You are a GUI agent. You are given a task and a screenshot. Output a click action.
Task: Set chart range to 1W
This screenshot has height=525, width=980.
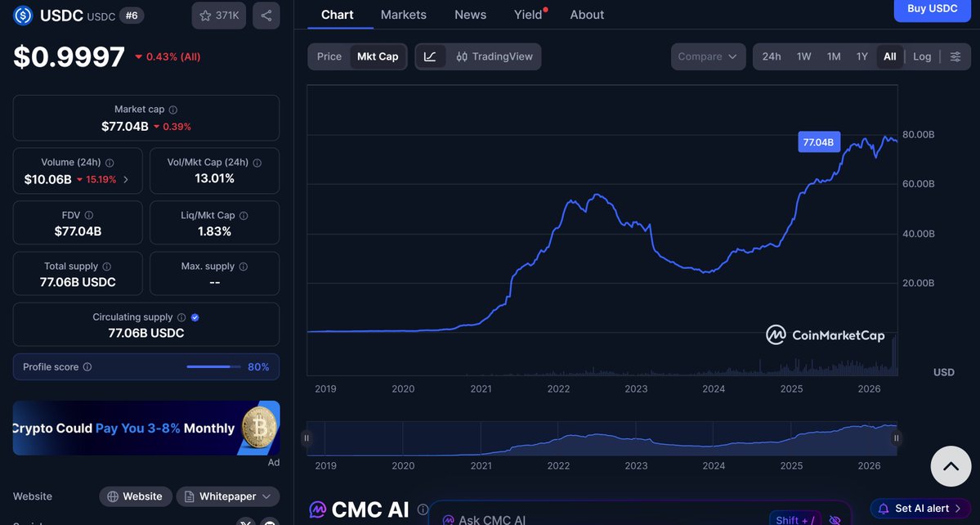[x=803, y=56]
